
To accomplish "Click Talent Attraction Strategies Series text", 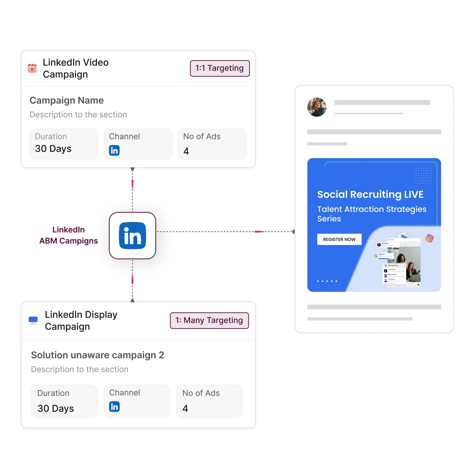I will point(372,214).
